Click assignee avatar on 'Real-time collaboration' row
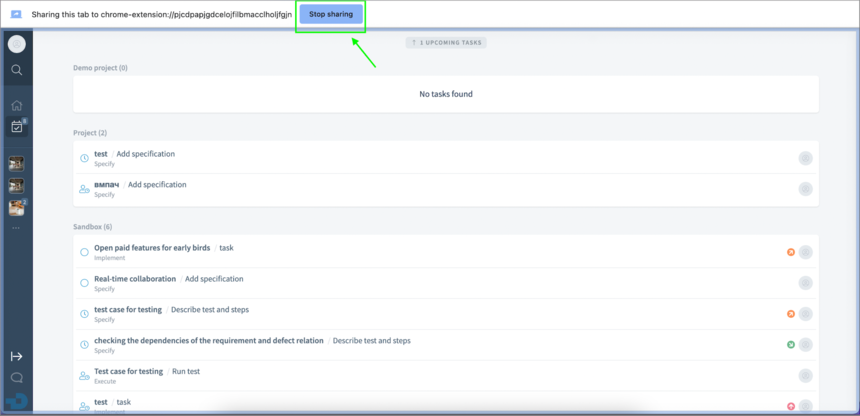860x416 pixels. pyautogui.click(x=806, y=283)
